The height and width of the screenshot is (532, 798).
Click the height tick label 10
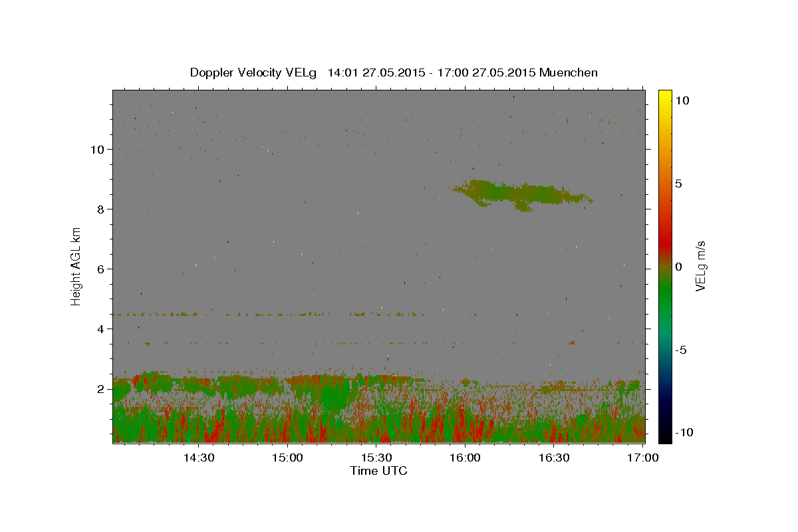98,150
